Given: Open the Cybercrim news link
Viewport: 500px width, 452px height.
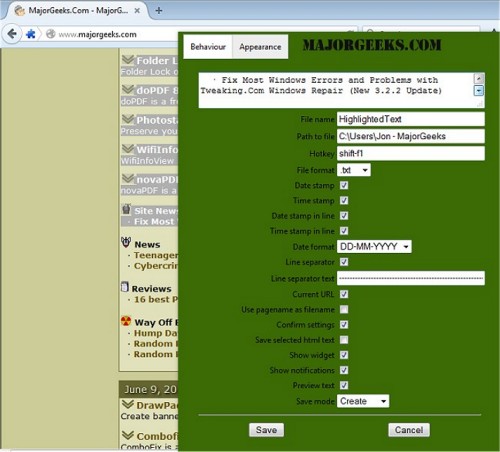Looking at the screenshot, I should pyautogui.click(x=156, y=266).
